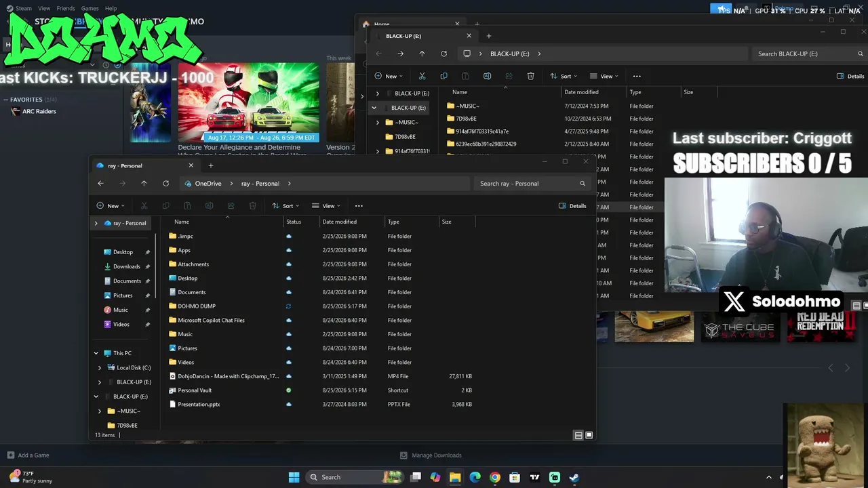This screenshot has width=868, height=488.
Task: Open See more options in ray - Personal toolbar
Action: pyautogui.click(x=359, y=206)
